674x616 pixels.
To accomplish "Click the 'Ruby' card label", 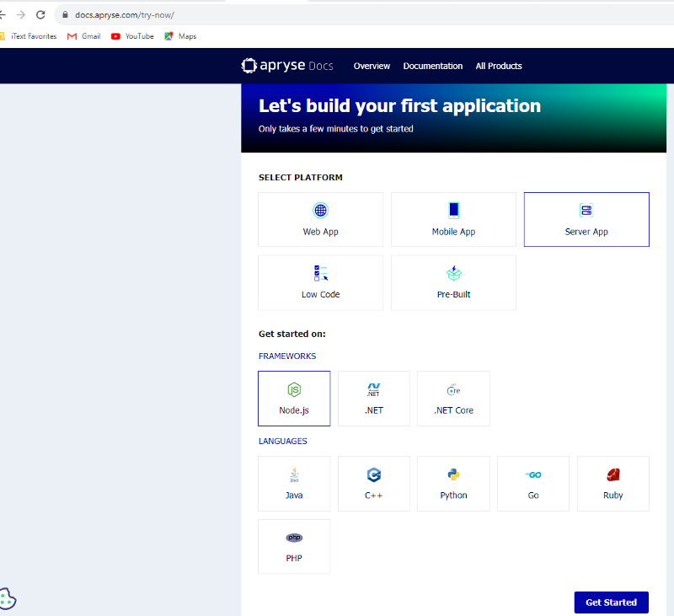I will click(613, 495).
